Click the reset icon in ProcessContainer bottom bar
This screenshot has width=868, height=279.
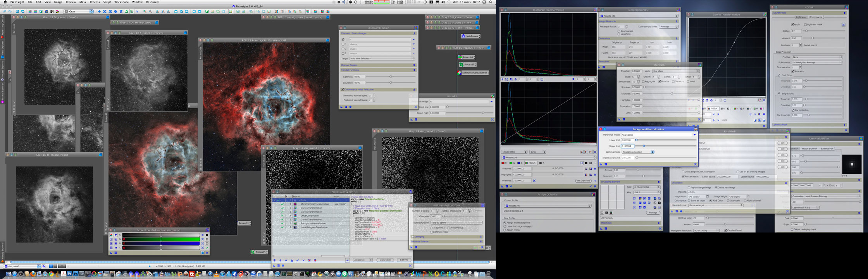click(410, 265)
